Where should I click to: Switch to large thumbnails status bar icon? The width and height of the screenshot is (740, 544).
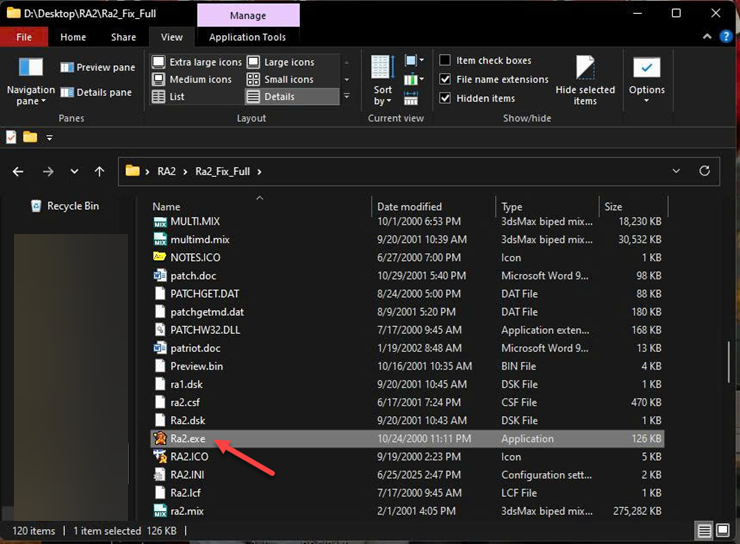click(x=723, y=531)
